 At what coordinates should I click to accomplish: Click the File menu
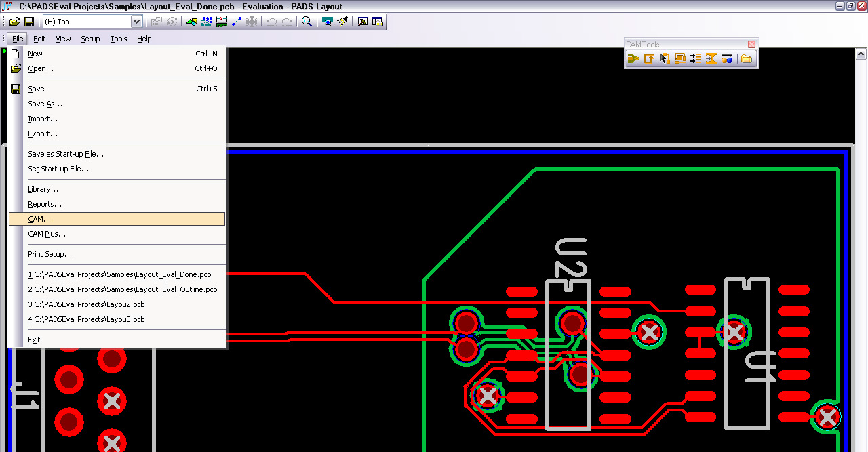[x=18, y=39]
